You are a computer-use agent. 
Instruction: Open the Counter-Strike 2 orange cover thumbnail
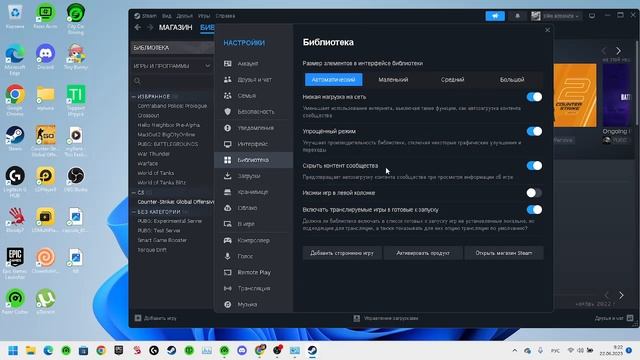tap(575, 95)
